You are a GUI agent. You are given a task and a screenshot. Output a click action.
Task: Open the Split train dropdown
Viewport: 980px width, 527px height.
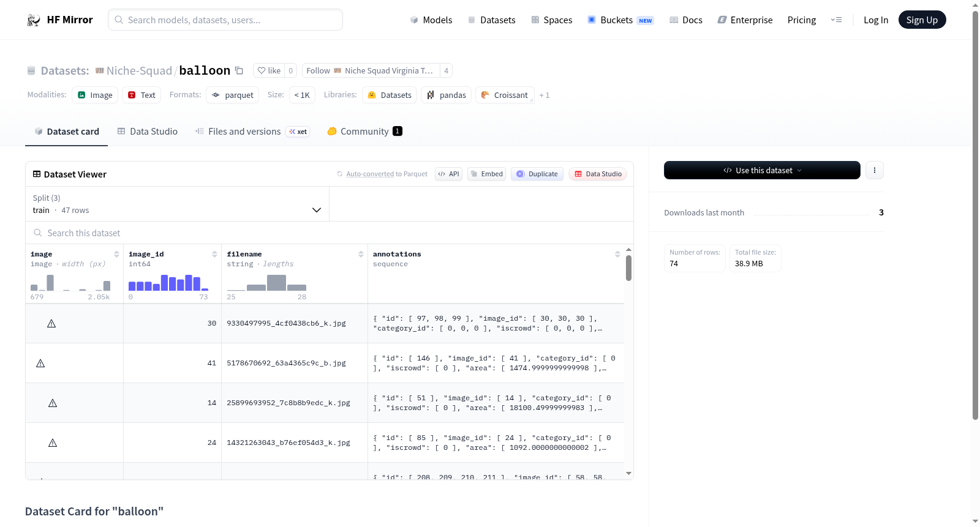pos(177,204)
